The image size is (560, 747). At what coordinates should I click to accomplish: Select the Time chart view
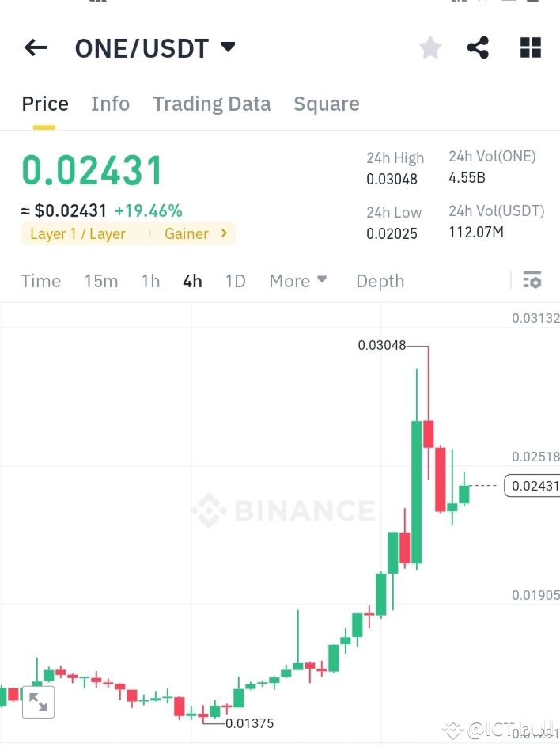[40, 281]
